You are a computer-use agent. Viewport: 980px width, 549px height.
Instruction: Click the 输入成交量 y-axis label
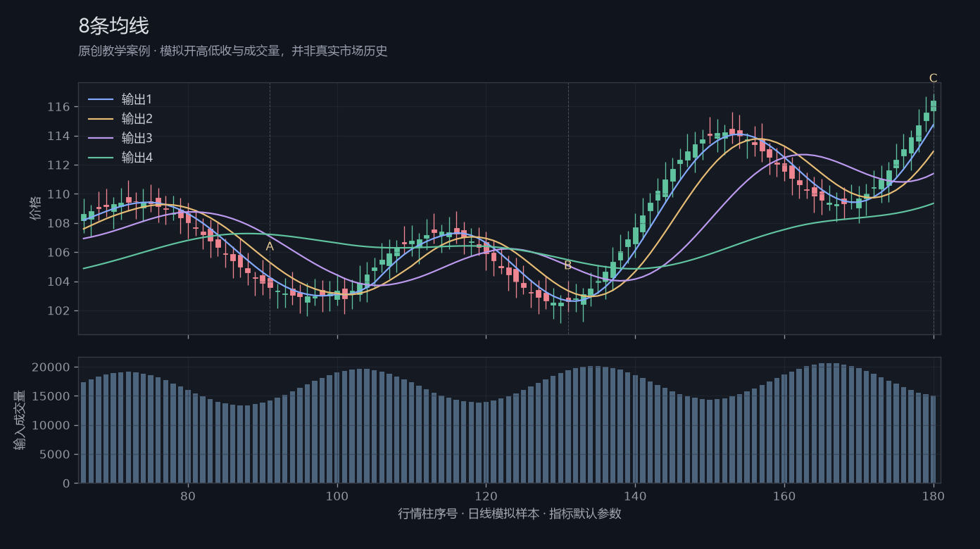tap(20, 420)
